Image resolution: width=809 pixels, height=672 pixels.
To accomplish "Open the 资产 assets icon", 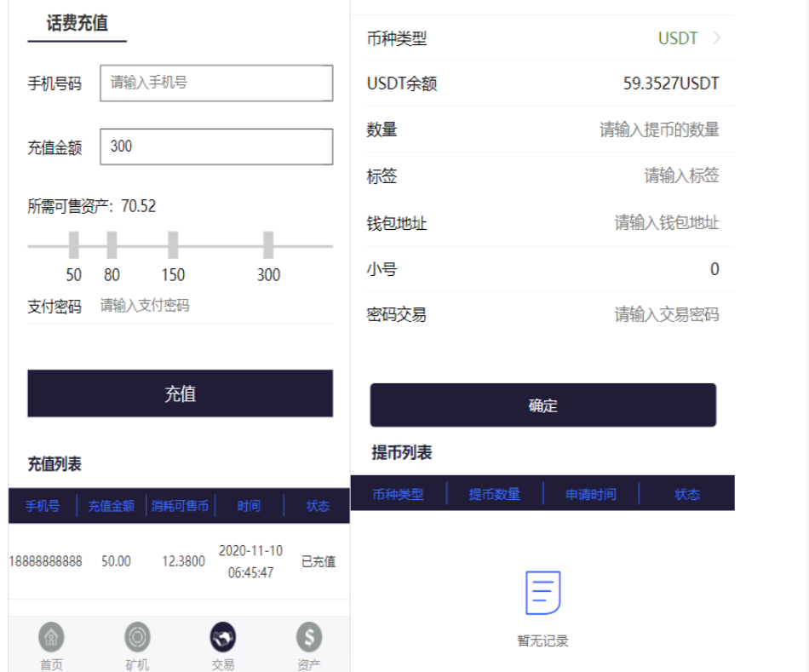I will [308, 637].
